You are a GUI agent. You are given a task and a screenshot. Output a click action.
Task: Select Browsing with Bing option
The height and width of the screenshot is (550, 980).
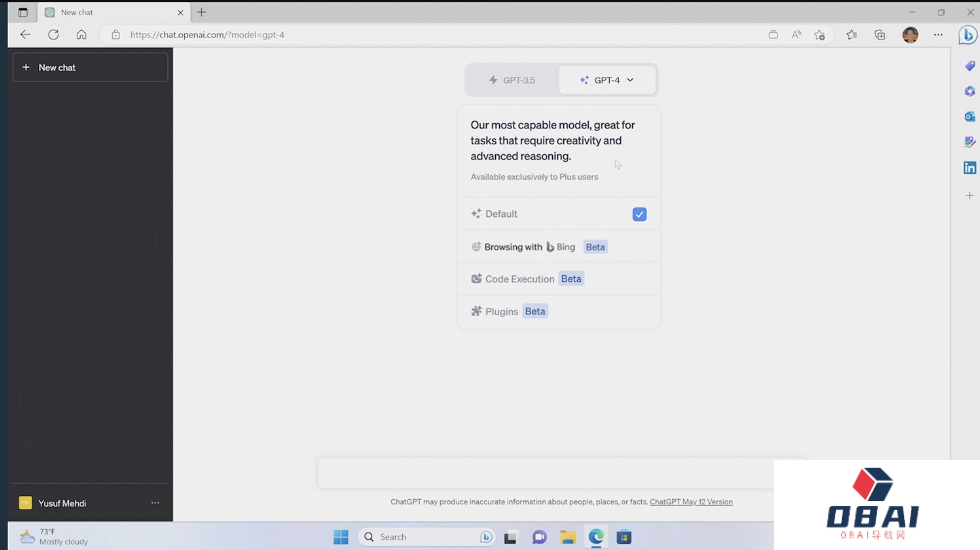pos(530,247)
